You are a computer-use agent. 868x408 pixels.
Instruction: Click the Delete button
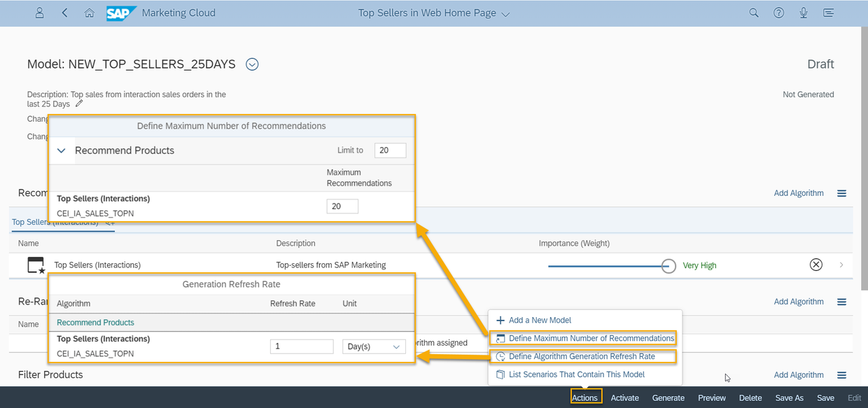pyautogui.click(x=750, y=398)
